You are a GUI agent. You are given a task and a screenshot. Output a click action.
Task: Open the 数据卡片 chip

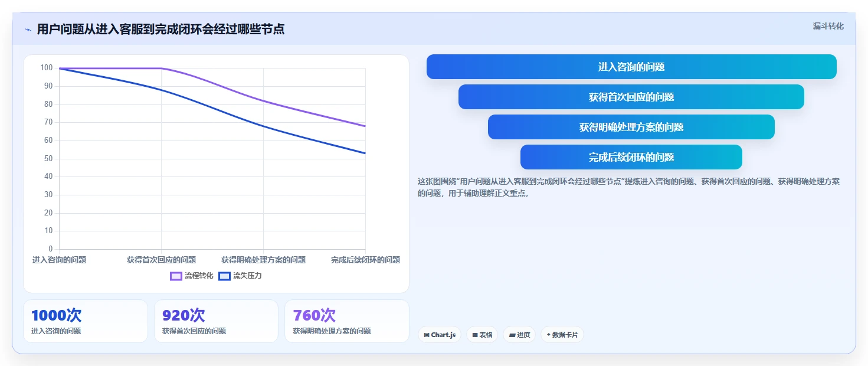(562, 335)
